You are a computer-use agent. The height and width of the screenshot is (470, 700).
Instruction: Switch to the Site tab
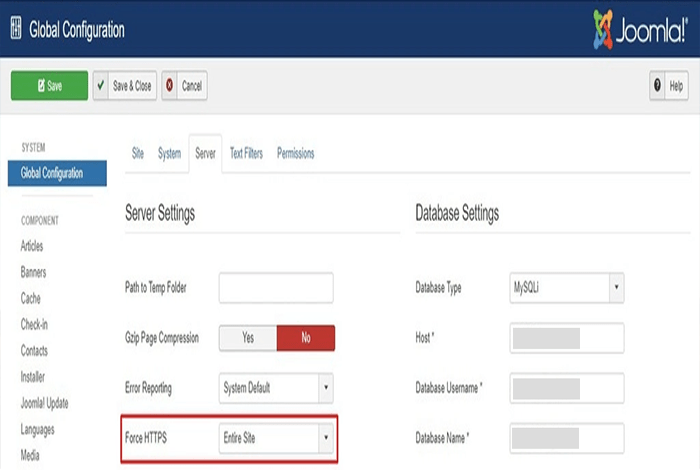pos(138,153)
